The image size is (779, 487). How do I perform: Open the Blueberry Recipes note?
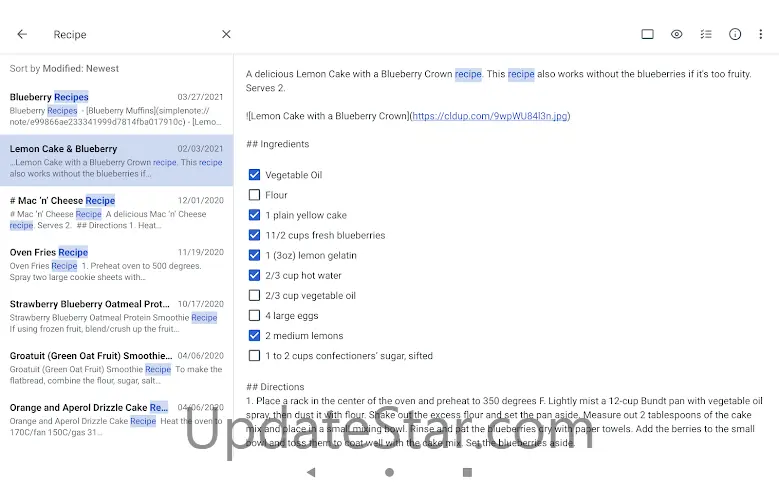click(x=116, y=109)
